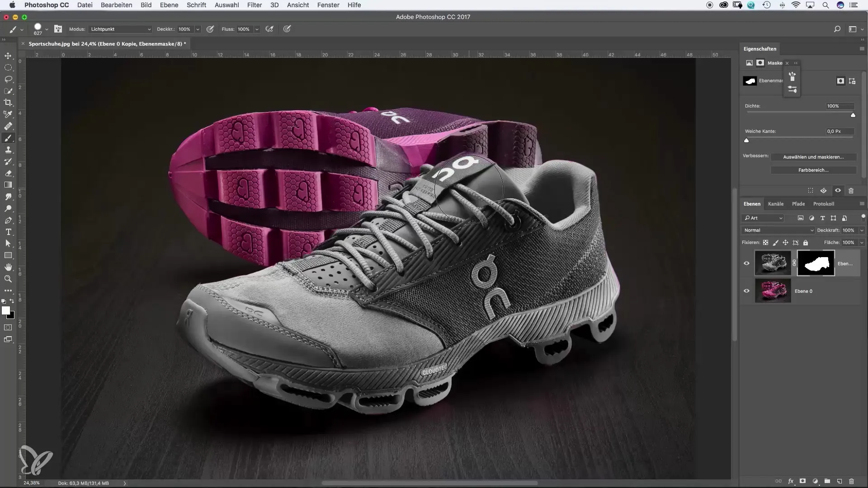The height and width of the screenshot is (488, 868).
Task: Open the Bild menu
Action: pyautogui.click(x=146, y=5)
